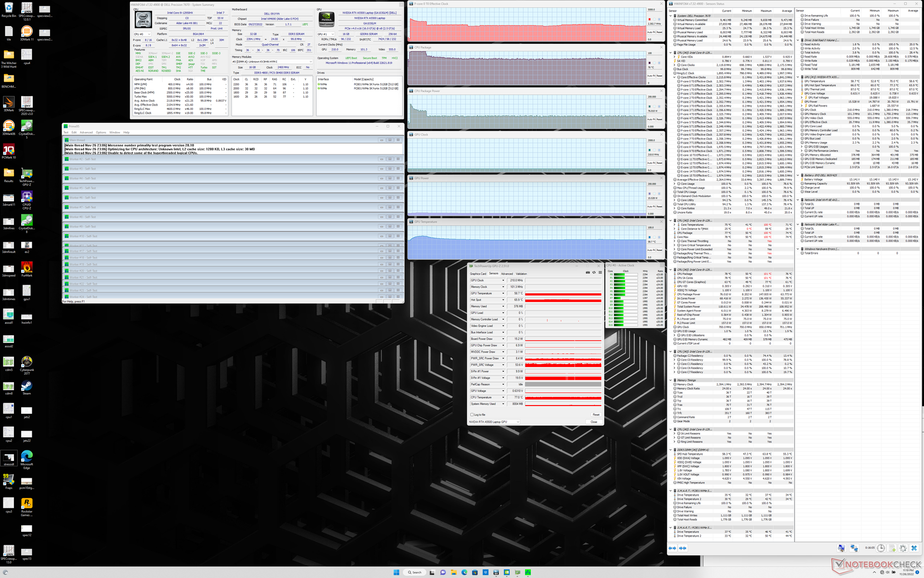Open the Prime95 Options menu
The width and height of the screenshot is (924, 578).
(x=101, y=132)
